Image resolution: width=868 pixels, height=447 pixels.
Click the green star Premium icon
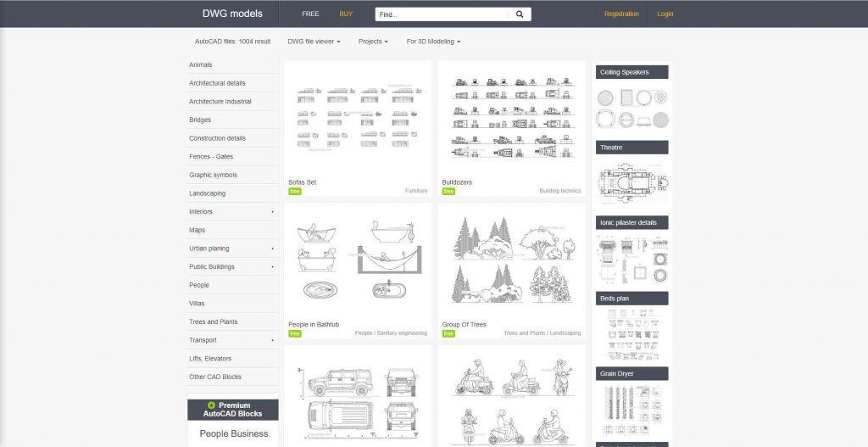tap(211, 405)
